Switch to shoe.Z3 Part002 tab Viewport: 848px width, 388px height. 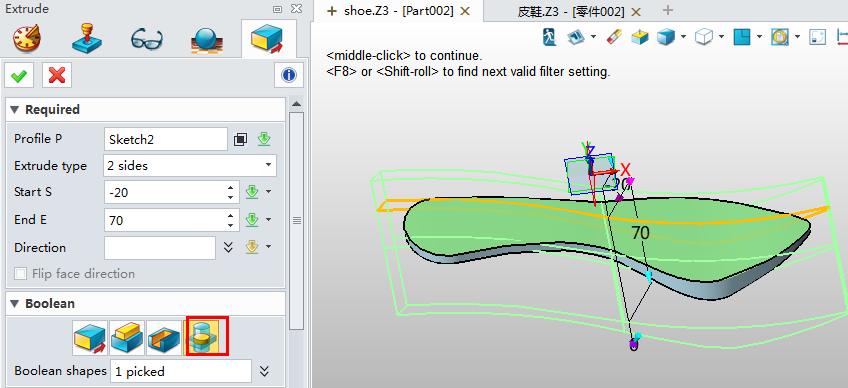click(399, 10)
